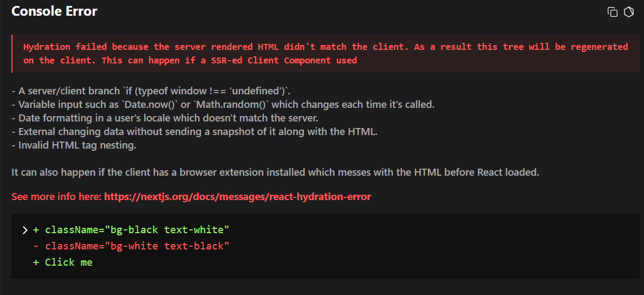Open Node.js debugger hexagon icon
Image resolution: width=644 pixels, height=295 pixels.
coord(629,12)
